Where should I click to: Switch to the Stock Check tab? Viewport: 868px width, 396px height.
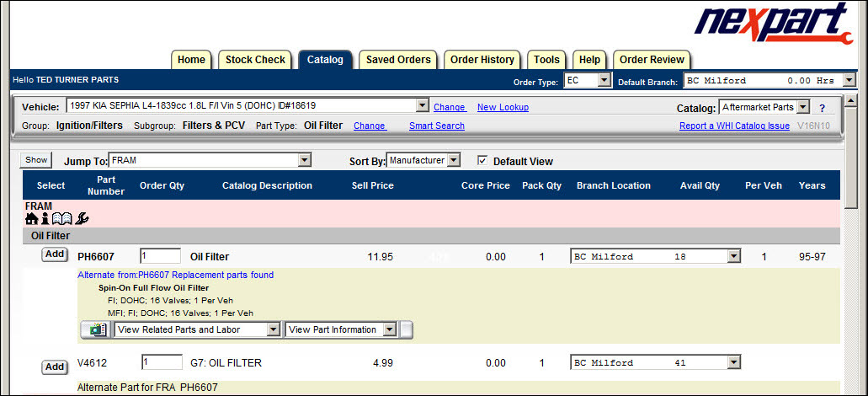(x=255, y=60)
